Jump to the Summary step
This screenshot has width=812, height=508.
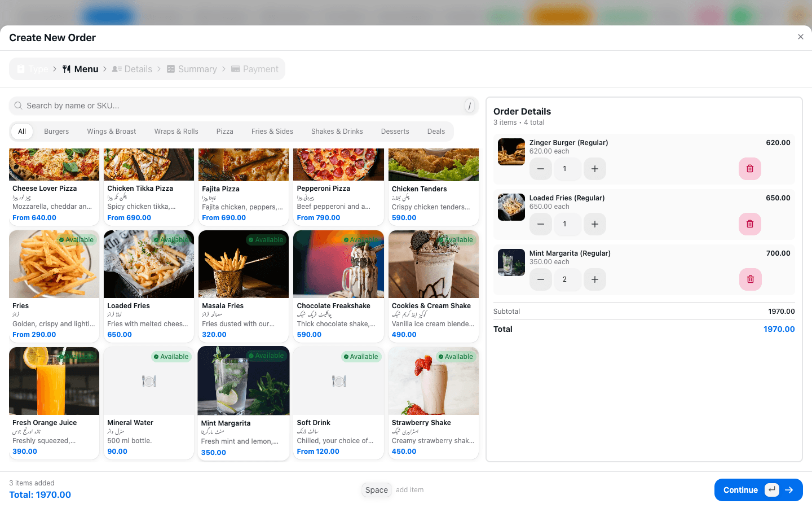pos(192,69)
